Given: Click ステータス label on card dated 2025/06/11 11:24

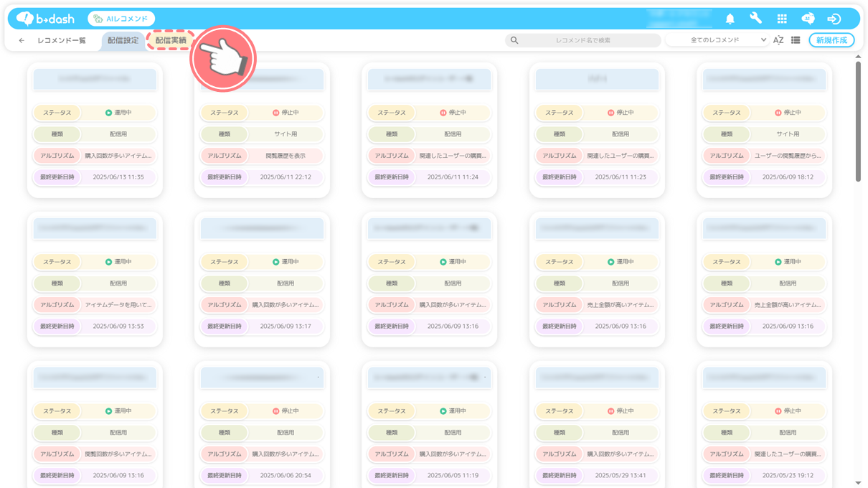Looking at the screenshot, I should 392,113.
